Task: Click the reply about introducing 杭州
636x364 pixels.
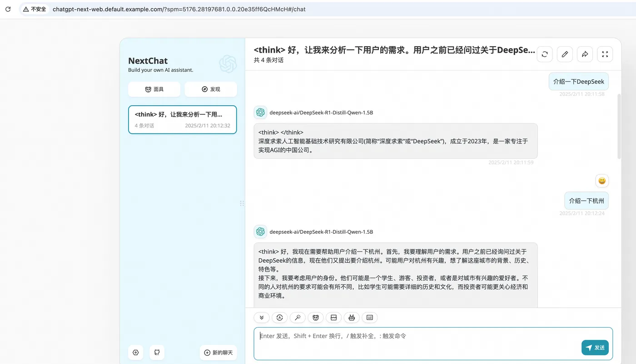Action: [x=396, y=275]
